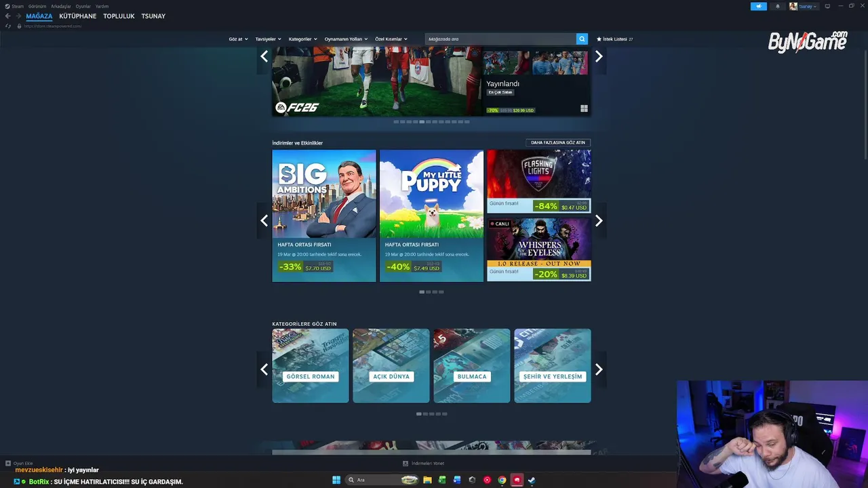The width and height of the screenshot is (868, 488).
Task: Open the Whispers of the Eyeless deal
Action: point(539,249)
